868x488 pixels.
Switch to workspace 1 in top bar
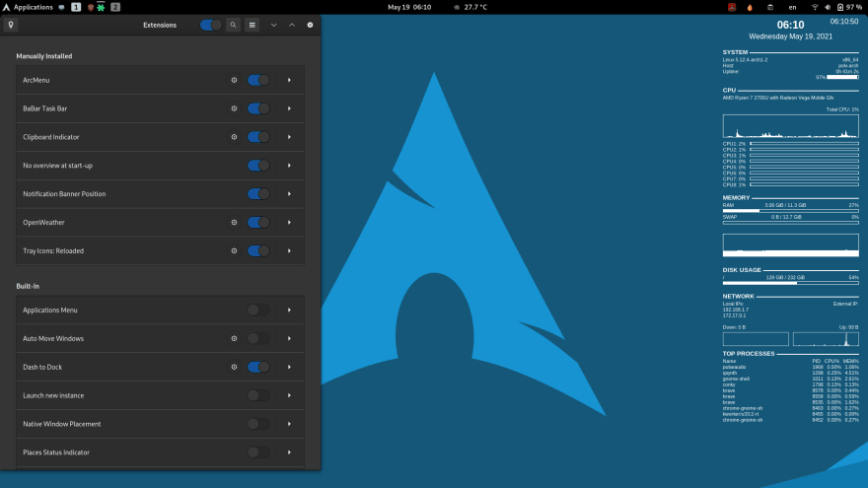(76, 7)
